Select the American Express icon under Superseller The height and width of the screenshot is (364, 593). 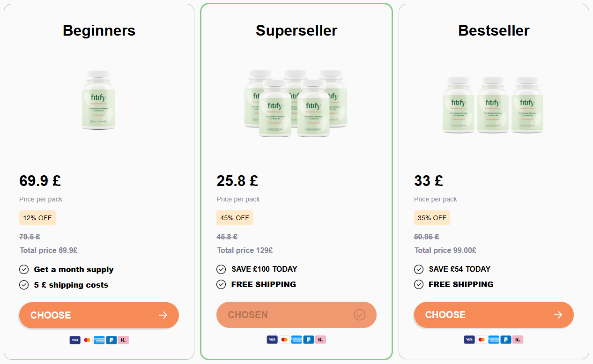296,340
